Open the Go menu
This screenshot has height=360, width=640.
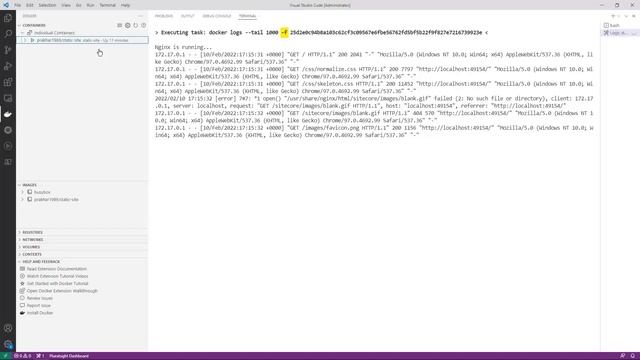[x=78, y=5]
